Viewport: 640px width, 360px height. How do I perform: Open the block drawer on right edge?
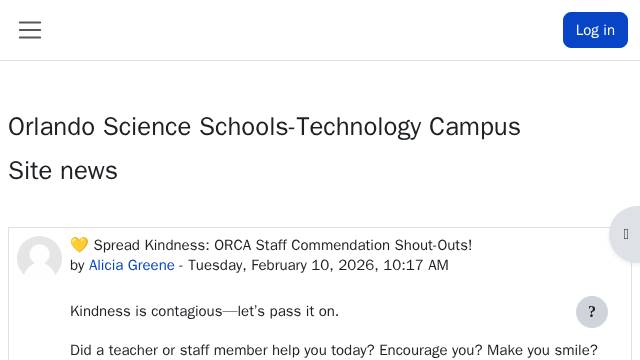(x=625, y=234)
